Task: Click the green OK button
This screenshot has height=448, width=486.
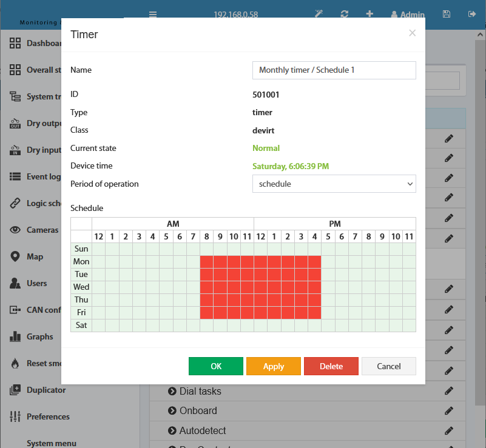Action: click(x=216, y=366)
